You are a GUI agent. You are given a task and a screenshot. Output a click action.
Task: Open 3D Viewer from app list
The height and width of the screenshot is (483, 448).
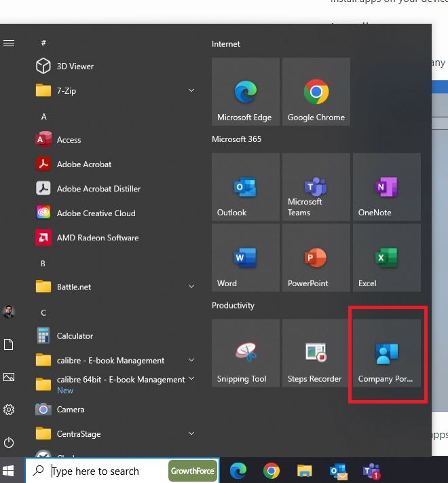coord(115,66)
